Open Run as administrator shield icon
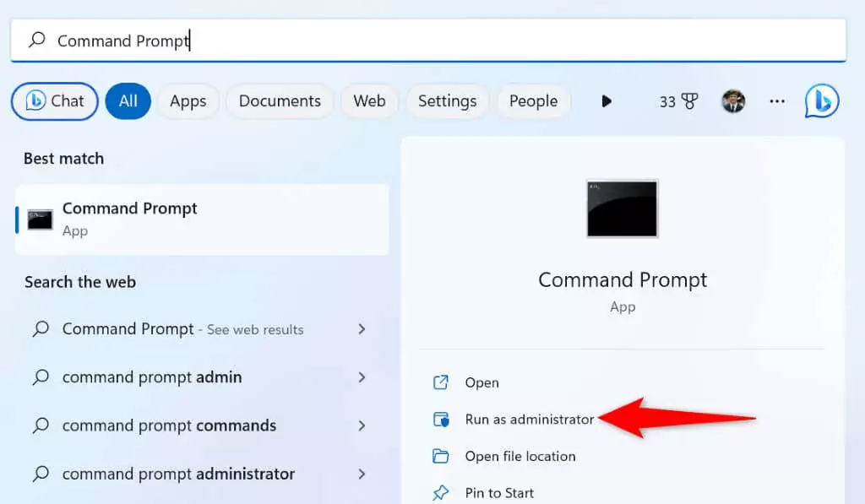The width and height of the screenshot is (865, 504). point(442,419)
